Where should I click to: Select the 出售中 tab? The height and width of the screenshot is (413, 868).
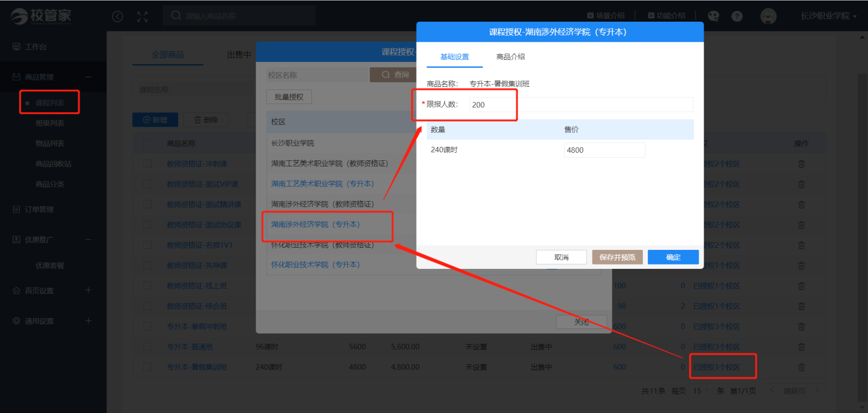point(239,55)
